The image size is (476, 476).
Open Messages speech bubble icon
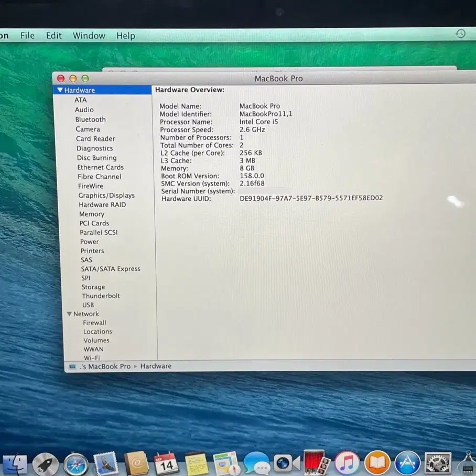tap(256, 463)
